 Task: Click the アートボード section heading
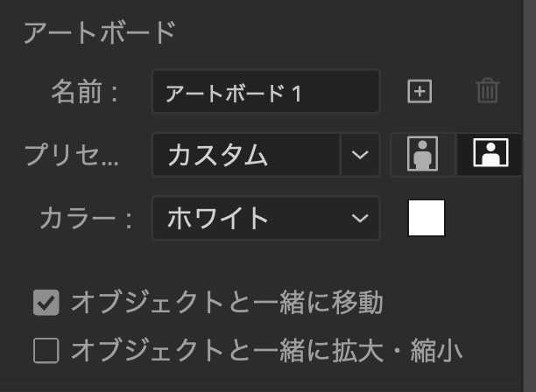[x=99, y=32]
